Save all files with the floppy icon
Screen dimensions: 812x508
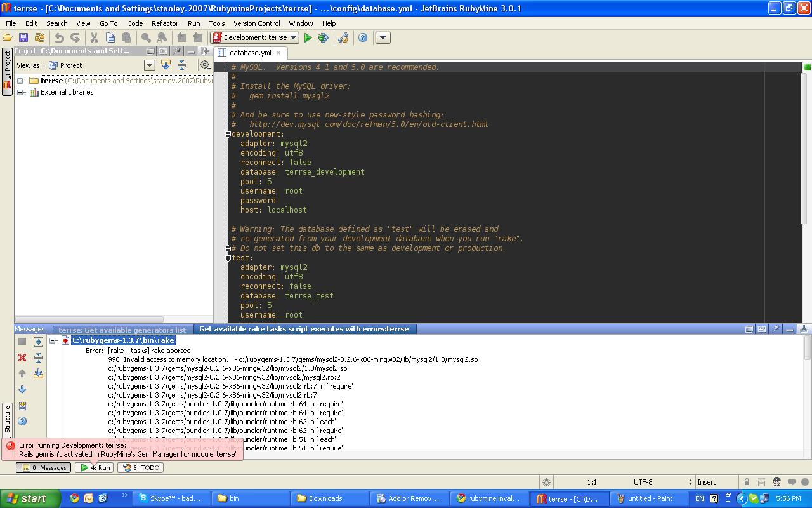click(x=23, y=38)
